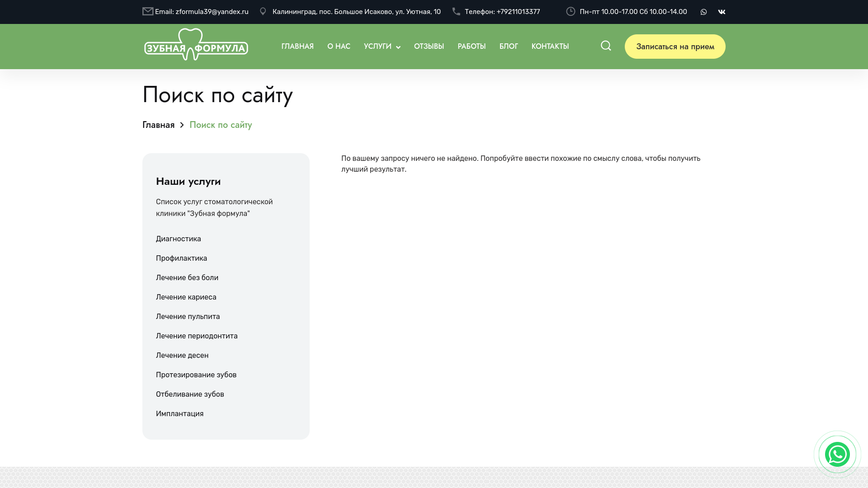
Task: Open the floating WhatsApp chat button
Action: coord(837,454)
